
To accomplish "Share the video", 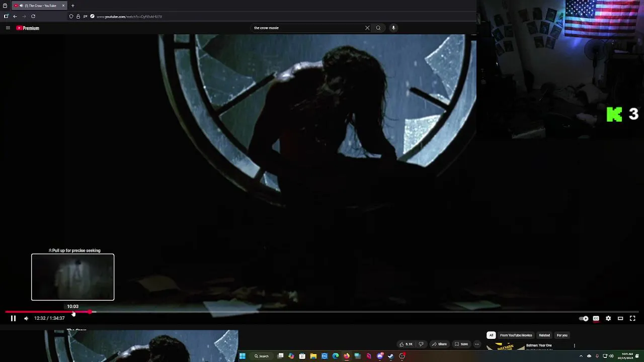I will (439, 344).
